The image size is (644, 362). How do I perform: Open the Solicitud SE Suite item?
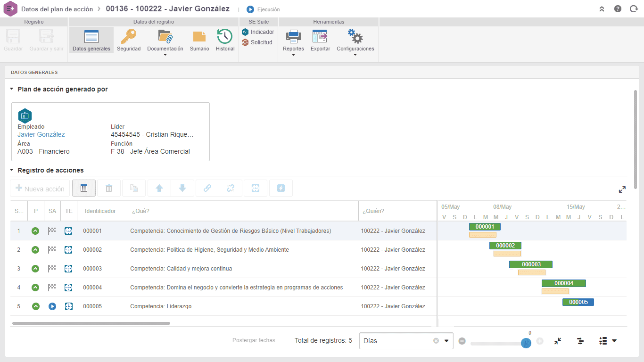[x=257, y=42]
